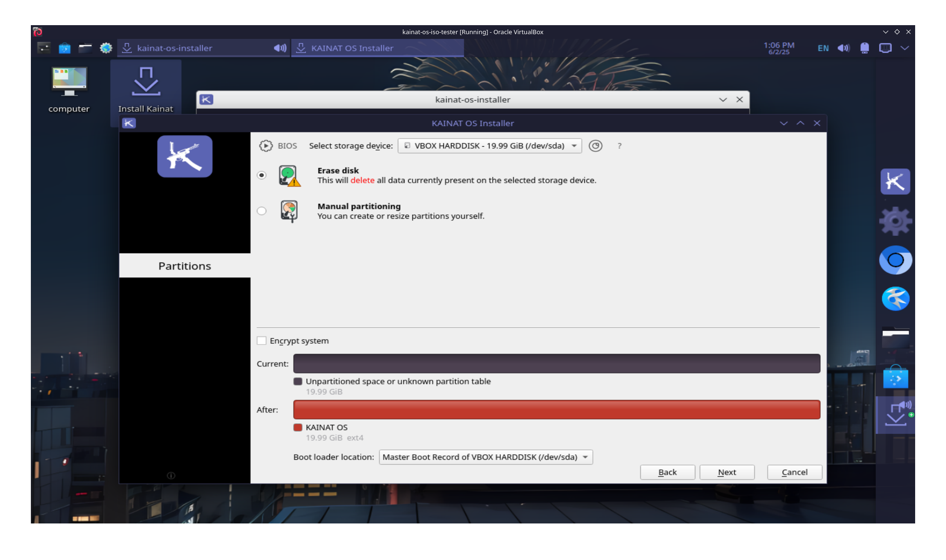Click the info icon at sidebar bottom
The image size is (946, 560).
(171, 476)
